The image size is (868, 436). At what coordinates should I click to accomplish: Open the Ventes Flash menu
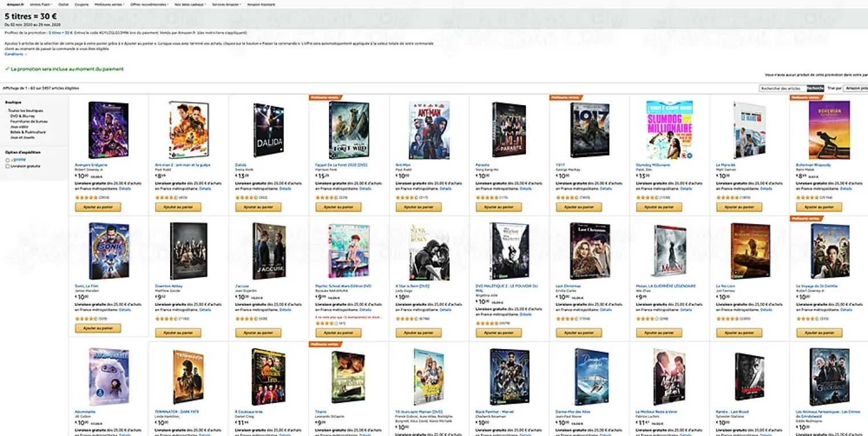click(41, 4)
